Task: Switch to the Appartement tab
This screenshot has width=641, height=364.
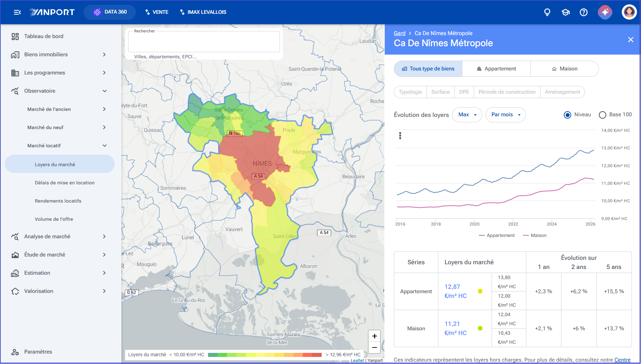Action: pyautogui.click(x=496, y=69)
